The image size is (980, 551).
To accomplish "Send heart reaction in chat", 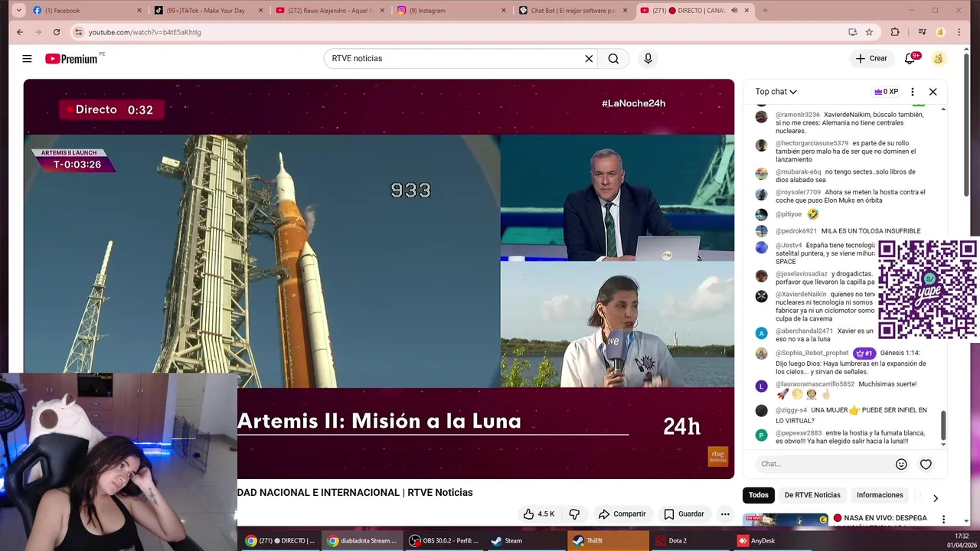I will point(926,464).
